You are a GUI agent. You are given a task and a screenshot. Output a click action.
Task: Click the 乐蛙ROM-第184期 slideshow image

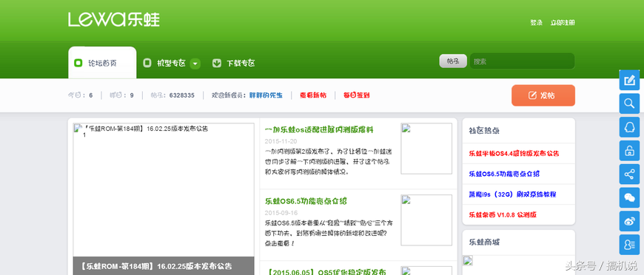point(164,190)
